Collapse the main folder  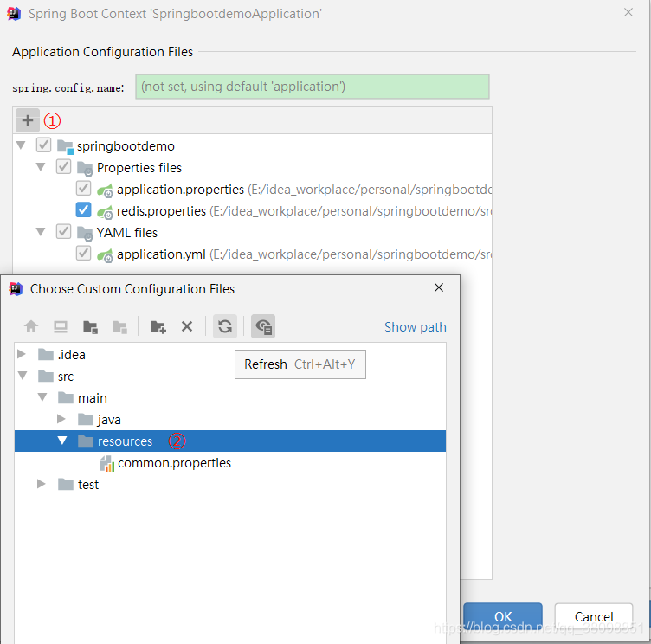(x=42, y=397)
